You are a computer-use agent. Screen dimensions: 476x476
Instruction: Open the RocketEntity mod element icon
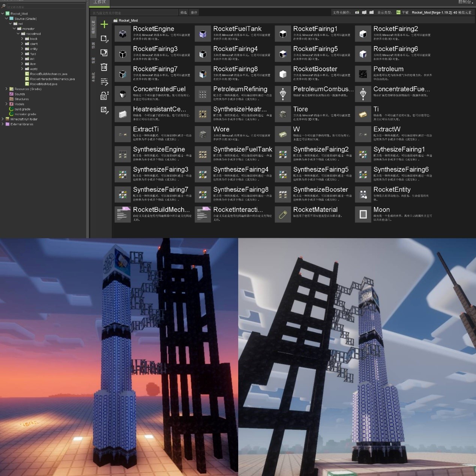pos(363,194)
